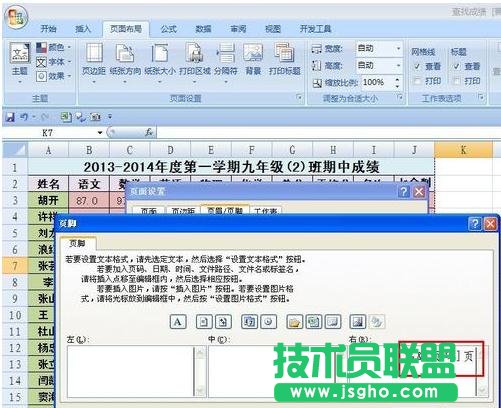Viewport: 501px width, 408px height.
Task: Switch to the 开始 ribbon tab
Action: (x=49, y=29)
